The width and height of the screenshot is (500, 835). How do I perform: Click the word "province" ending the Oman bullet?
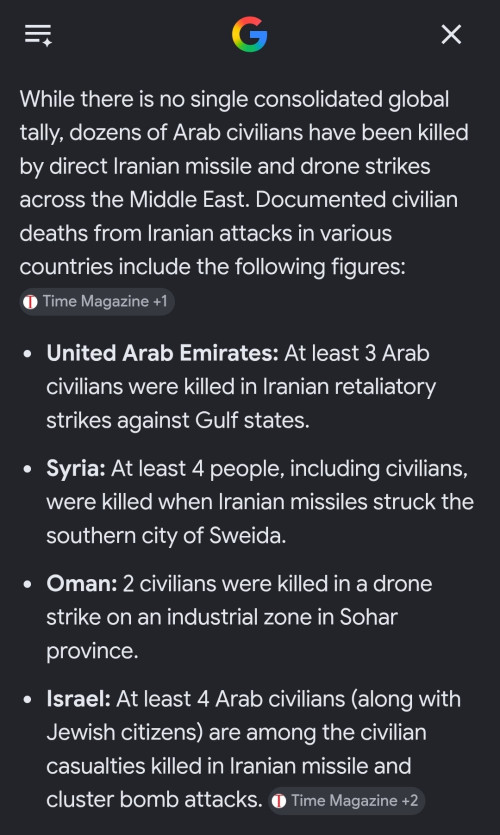pos(92,651)
